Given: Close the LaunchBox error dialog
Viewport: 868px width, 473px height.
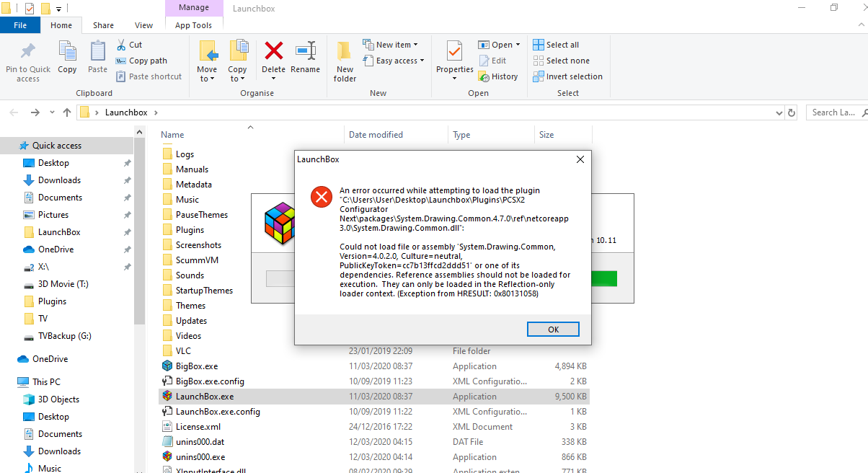Looking at the screenshot, I should tap(580, 159).
